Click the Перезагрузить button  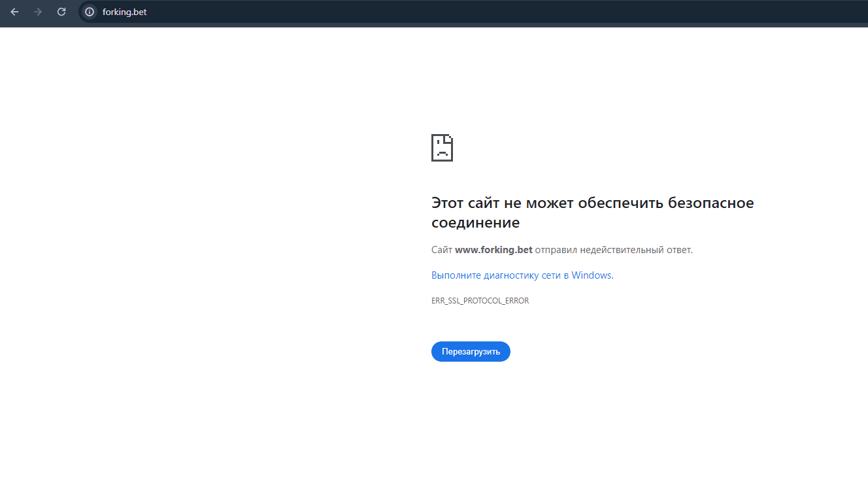tap(471, 351)
